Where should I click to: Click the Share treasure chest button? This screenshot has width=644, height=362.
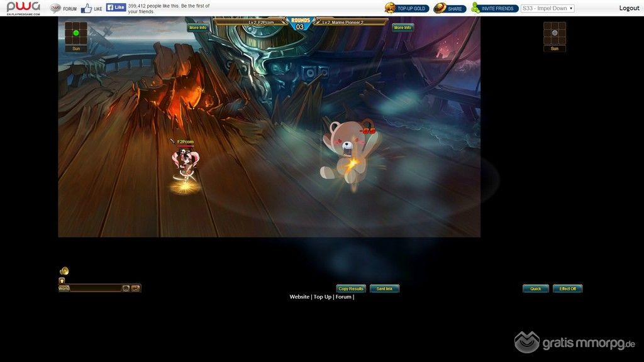[449, 8]
